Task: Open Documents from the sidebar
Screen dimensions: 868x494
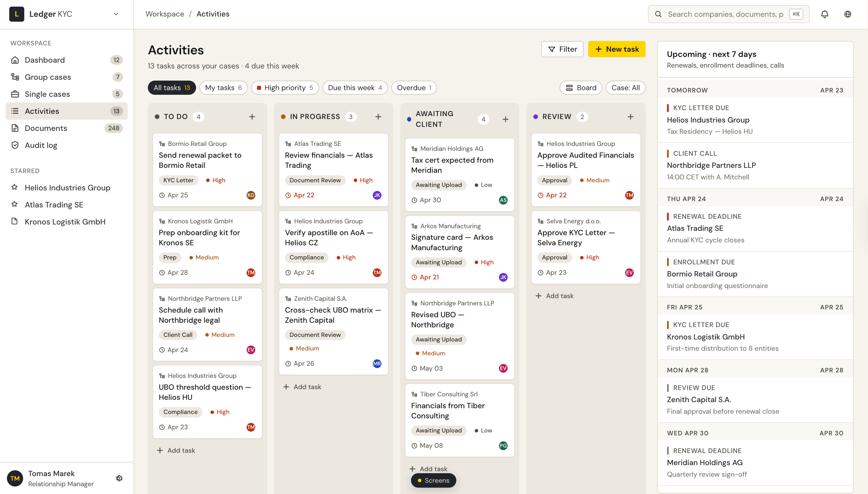Action: (46, 128)
